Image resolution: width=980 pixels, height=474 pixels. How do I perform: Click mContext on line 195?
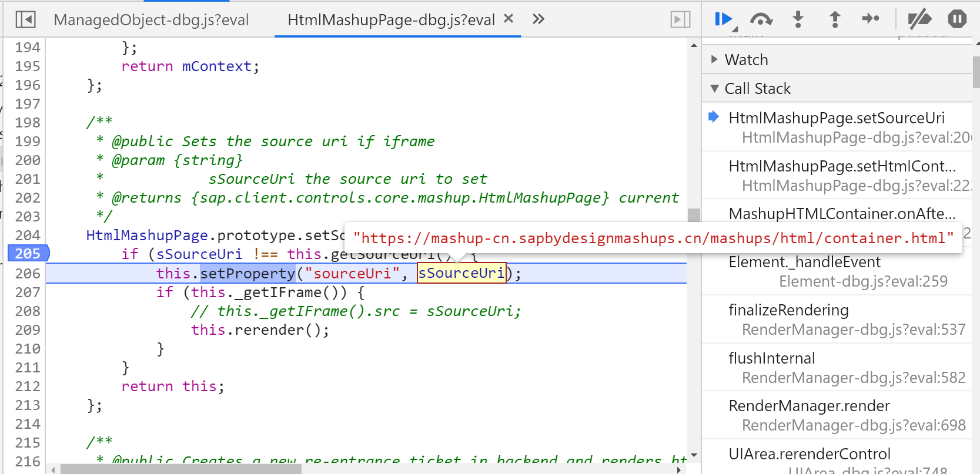217,66
